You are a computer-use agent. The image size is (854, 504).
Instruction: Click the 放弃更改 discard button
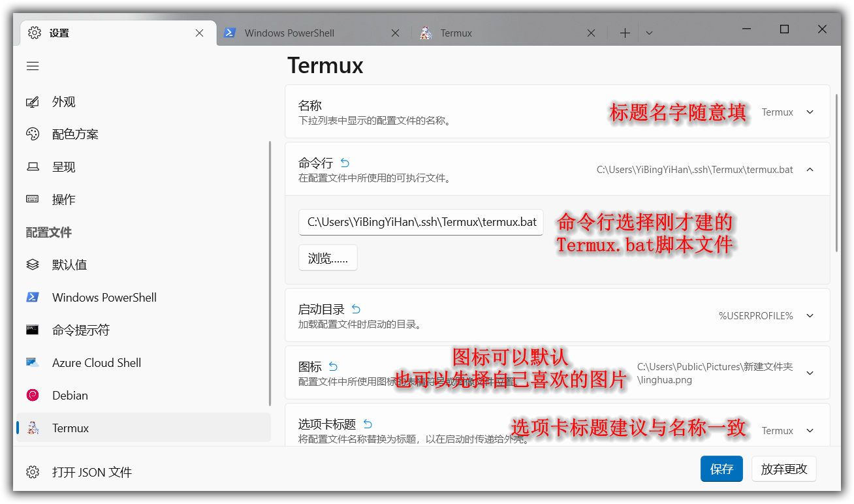[x=784, y=469]
